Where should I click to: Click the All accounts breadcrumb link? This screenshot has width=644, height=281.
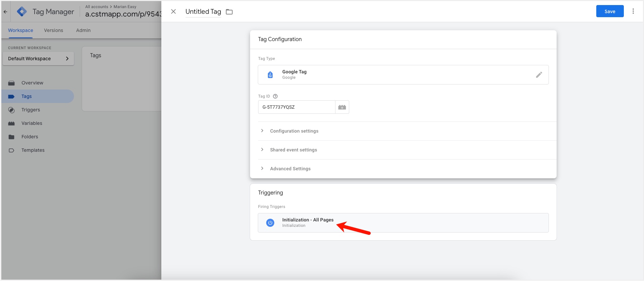click(97, 7)
